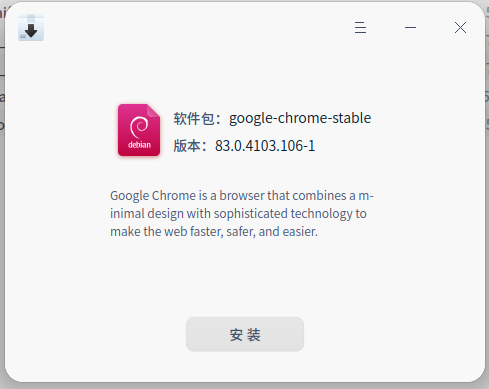Click the version number 83.0.4103.106-1
Image resolution: width=489 pixels, height=389 pixels.
click(x=265, y=146)
